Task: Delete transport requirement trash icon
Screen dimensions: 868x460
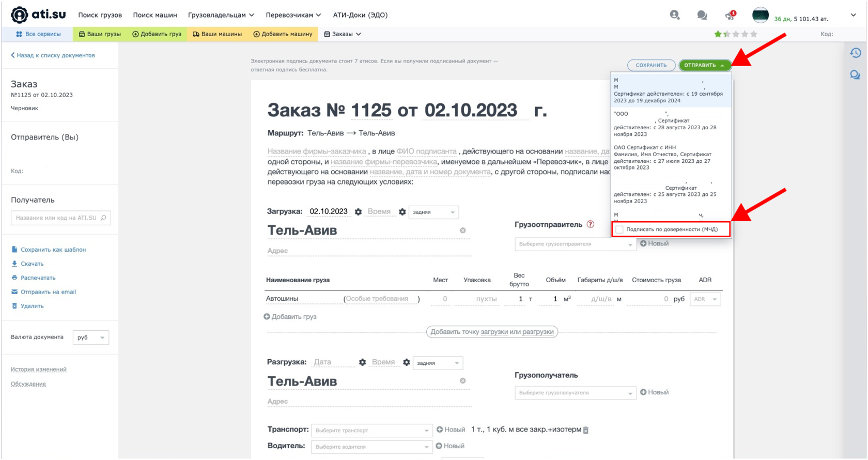Action: [x=586, y=430]
